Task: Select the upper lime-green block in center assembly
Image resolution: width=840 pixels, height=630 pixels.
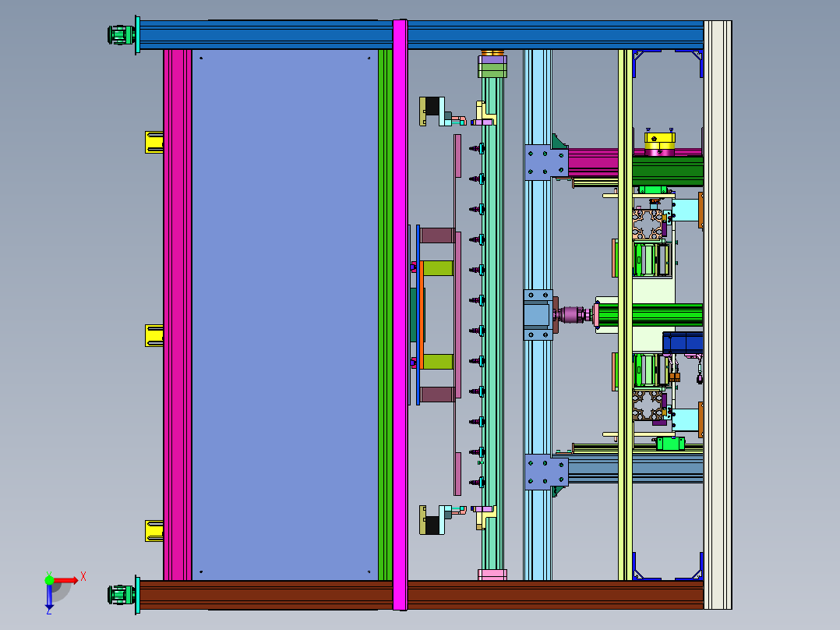Action: click(x=438, y=268)
